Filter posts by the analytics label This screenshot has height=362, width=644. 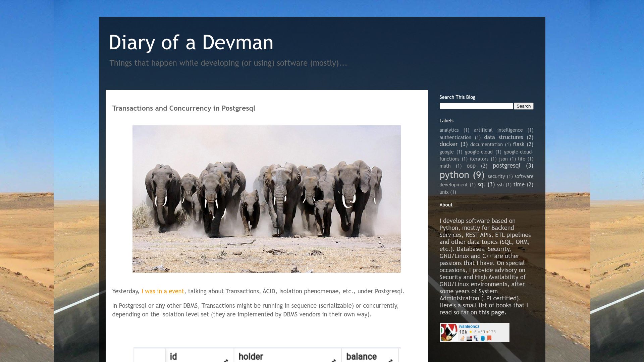449,130
